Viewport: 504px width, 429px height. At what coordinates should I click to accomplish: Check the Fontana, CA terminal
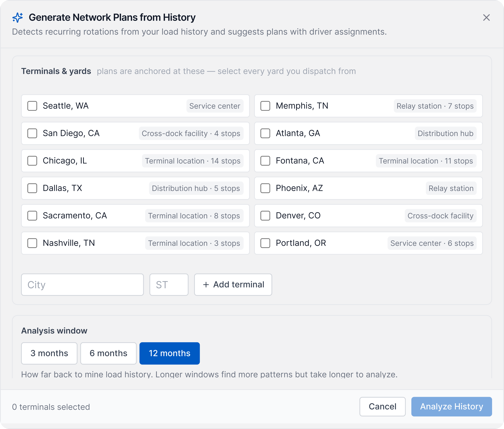coord(265,161)
